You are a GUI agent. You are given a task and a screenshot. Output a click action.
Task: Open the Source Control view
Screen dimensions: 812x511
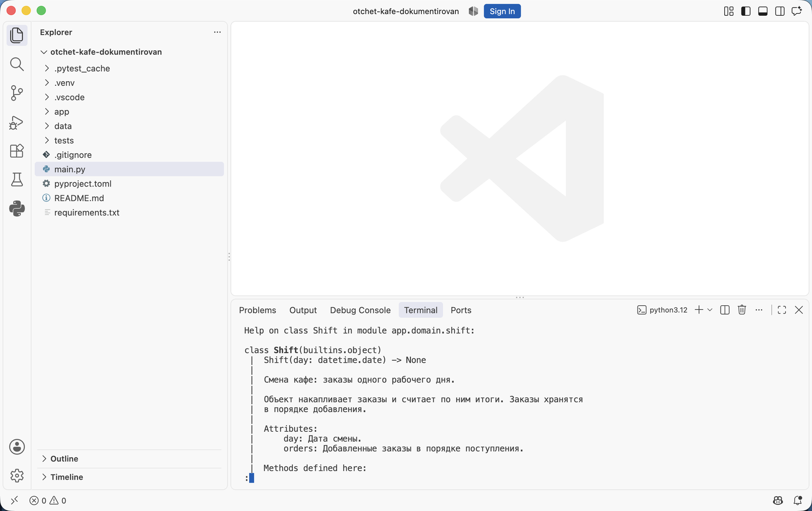17,93
